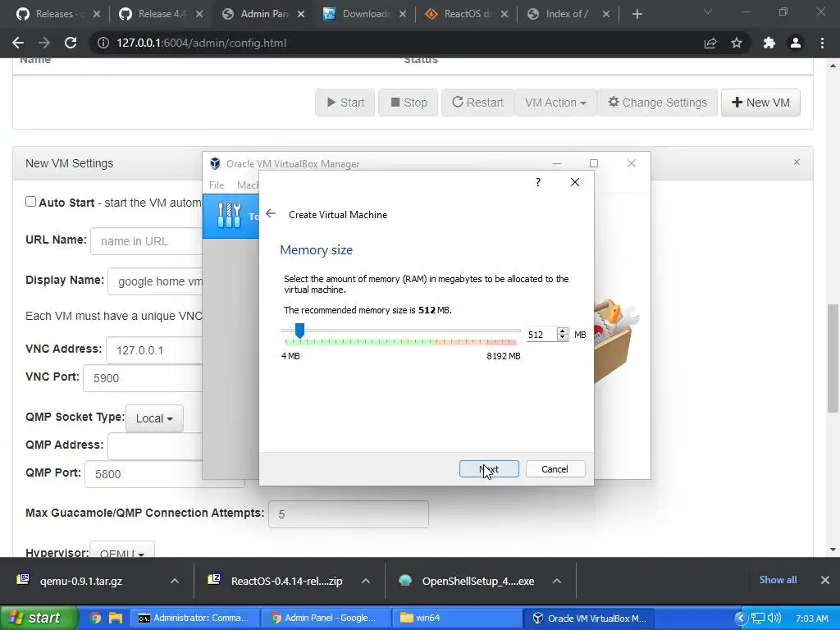Switch to Administrator Command Prompt taskbar item
This screenshot has width=840, height=630.
click(x=194, y=618)
